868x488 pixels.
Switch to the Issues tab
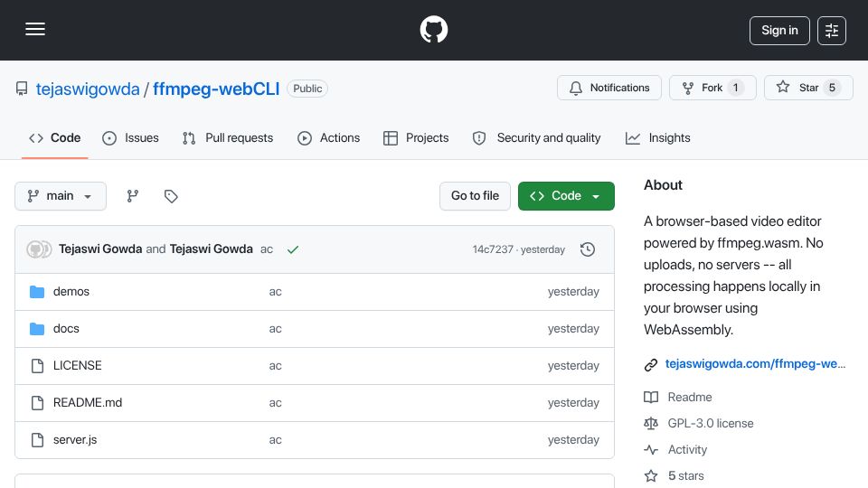(130, 137)
